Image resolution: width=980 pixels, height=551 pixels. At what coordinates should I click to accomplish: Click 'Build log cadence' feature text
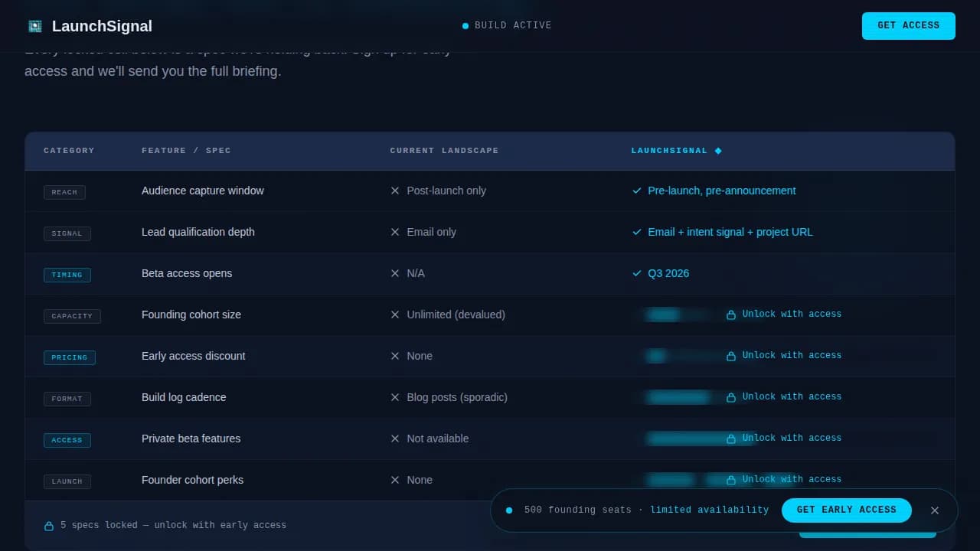tap(184, 397)
